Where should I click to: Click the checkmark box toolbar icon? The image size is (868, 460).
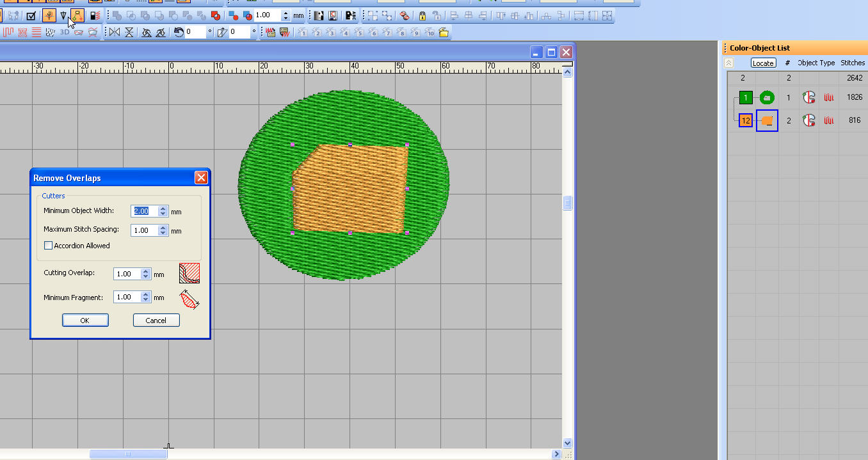click(x=31, y=16)
